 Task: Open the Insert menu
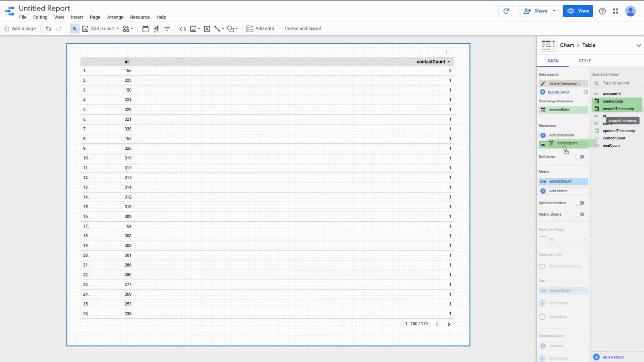[x=77, y=17]
